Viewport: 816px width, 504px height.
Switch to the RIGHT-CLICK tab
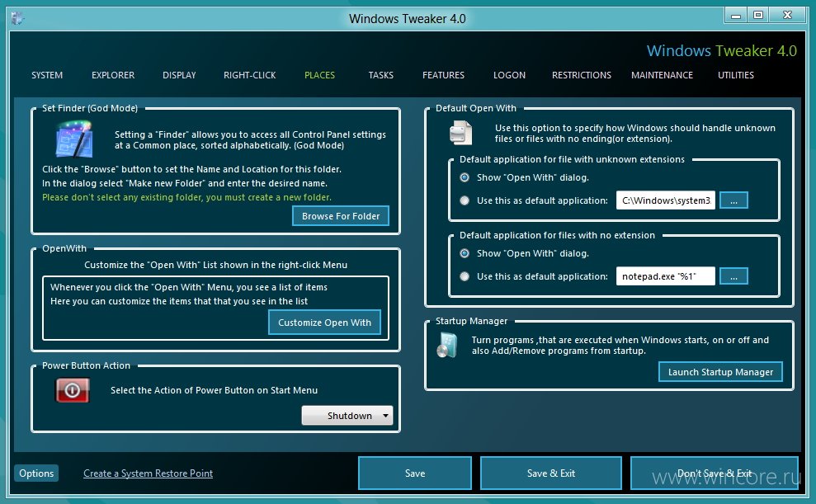[x=250, y=75]
